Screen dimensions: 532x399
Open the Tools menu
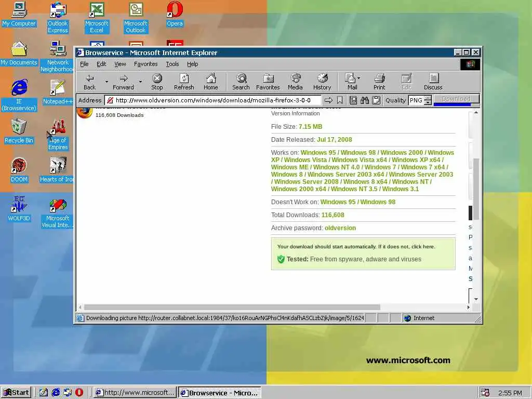[172, 64]
